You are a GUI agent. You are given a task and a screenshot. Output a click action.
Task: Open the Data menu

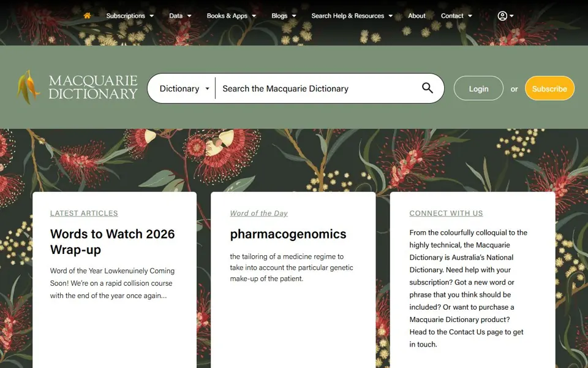[176, 16]
